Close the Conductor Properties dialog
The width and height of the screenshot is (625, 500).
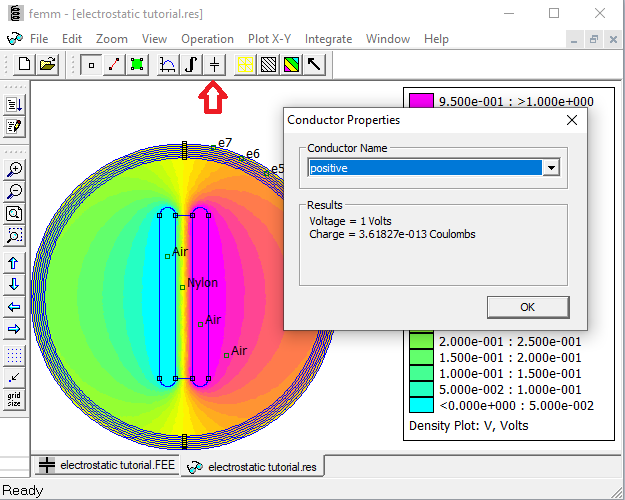(x=572, y=120)
